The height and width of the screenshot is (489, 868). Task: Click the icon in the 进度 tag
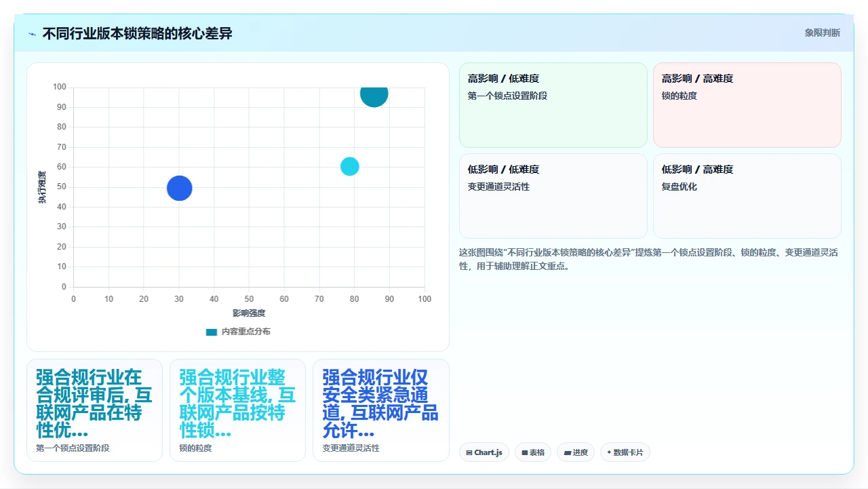pos(567,453)
